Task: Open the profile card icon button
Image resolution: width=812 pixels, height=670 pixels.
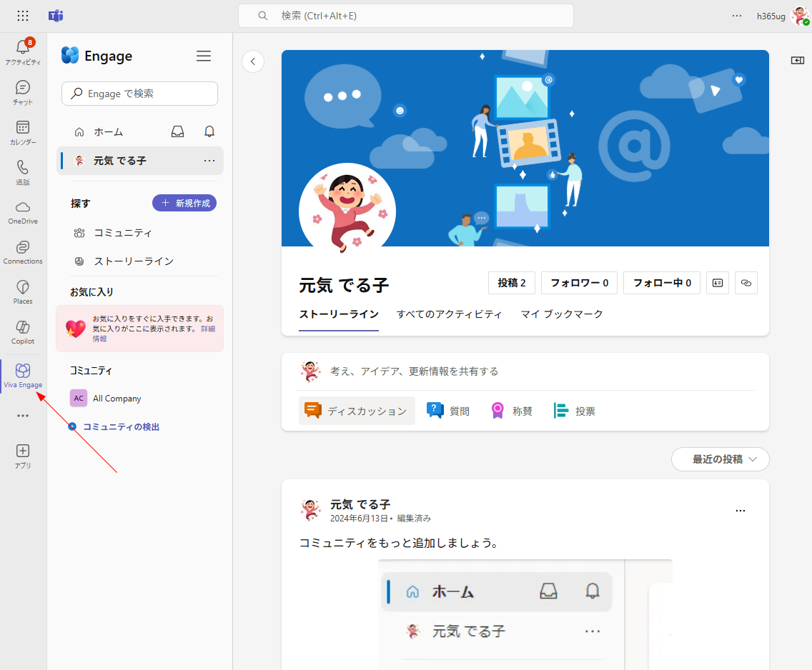Action: pos(717,283)
